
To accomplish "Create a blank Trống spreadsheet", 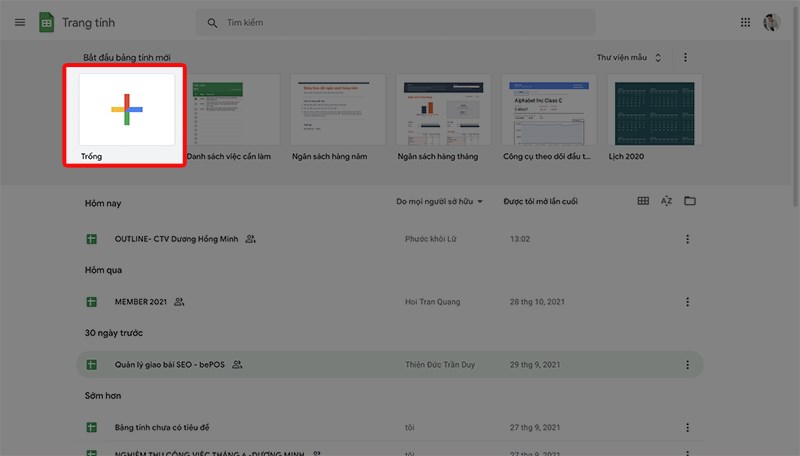I will click(127, 110).
